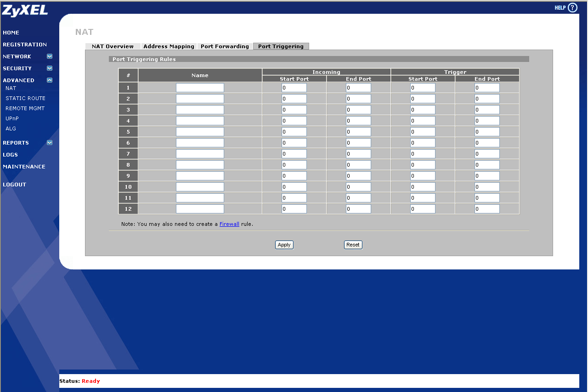Click the Advanced sidebar label
Screen dimensions: 588x392
18,80
